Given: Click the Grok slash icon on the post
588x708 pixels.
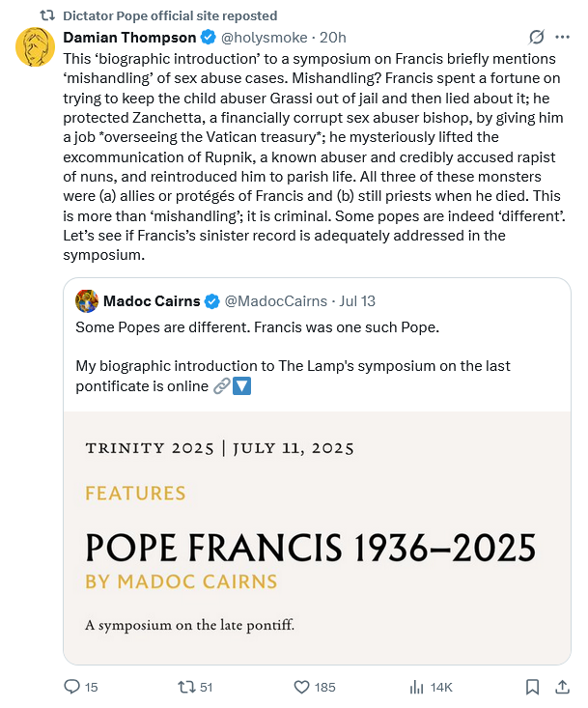Looking at the screenshot, I should pyautogui.click(x=536, y=37).
